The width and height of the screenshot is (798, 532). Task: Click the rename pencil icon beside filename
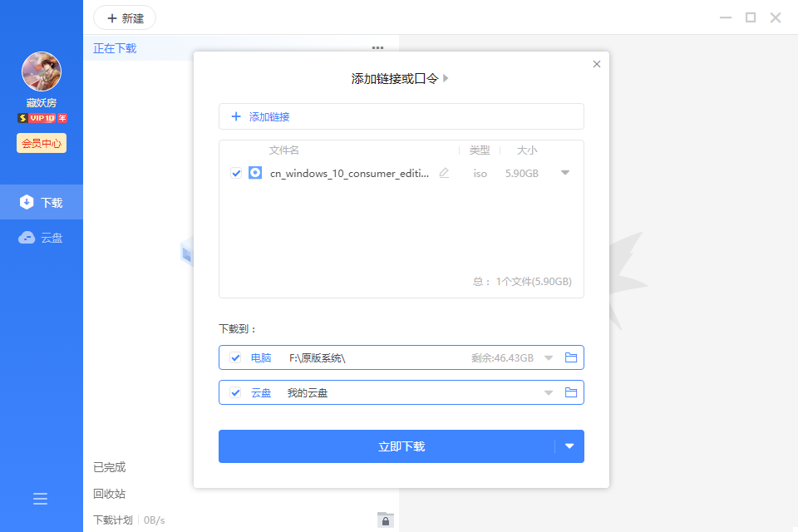coord(444,173)
